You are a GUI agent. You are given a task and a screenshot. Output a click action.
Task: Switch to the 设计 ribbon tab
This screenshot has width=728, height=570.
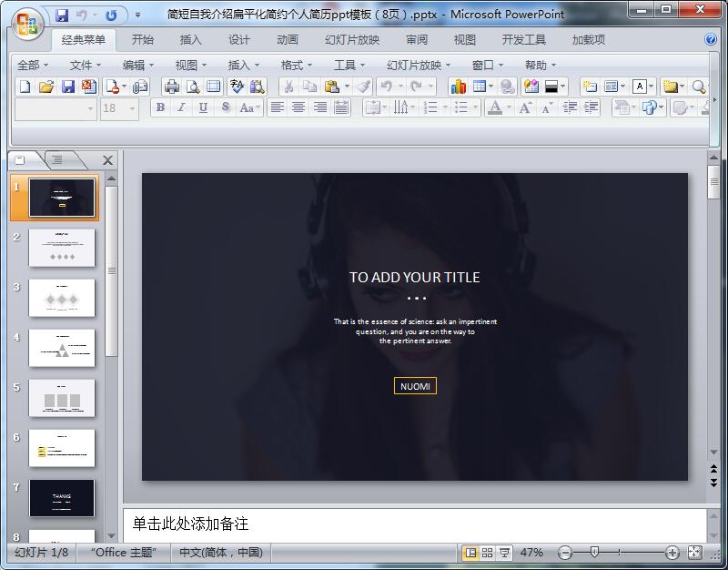click(238, 39)
